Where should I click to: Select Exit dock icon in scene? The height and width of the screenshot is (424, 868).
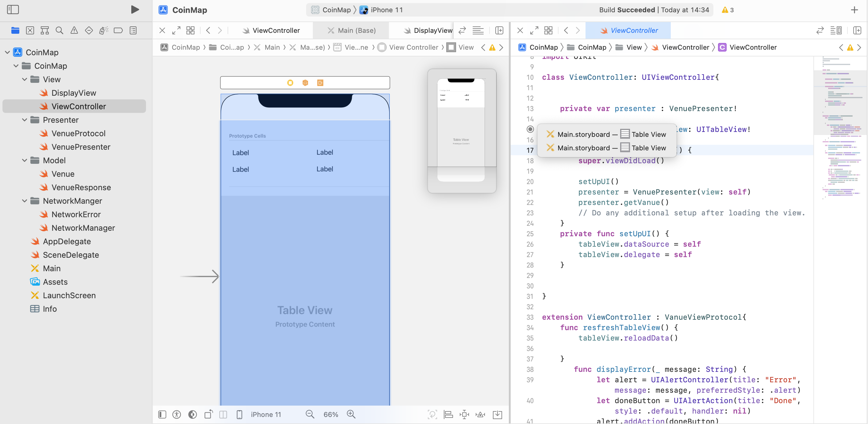320,83
